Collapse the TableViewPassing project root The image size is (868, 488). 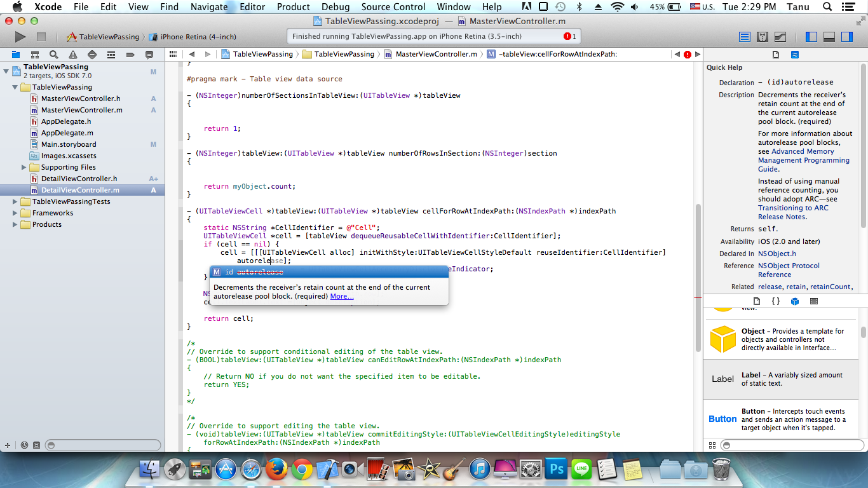pyautogui.click(x=6, y=71)
